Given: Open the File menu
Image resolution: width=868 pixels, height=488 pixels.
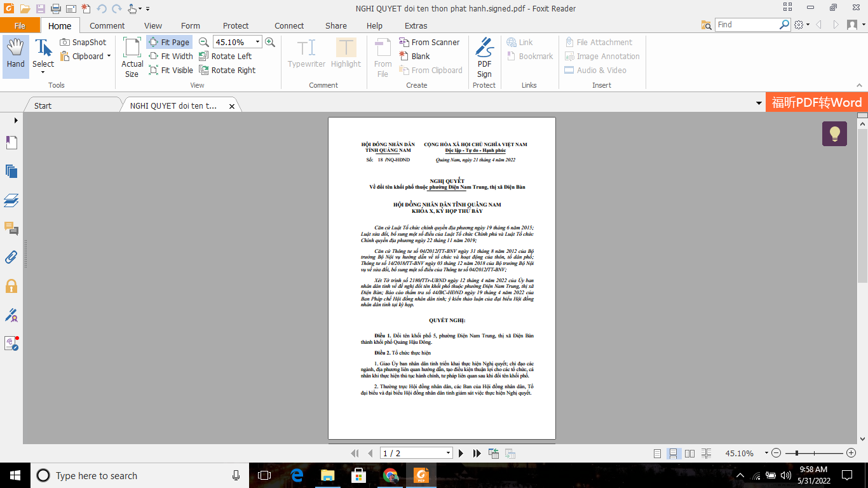Looking at the screenshot, I should [x=20, y=25].
